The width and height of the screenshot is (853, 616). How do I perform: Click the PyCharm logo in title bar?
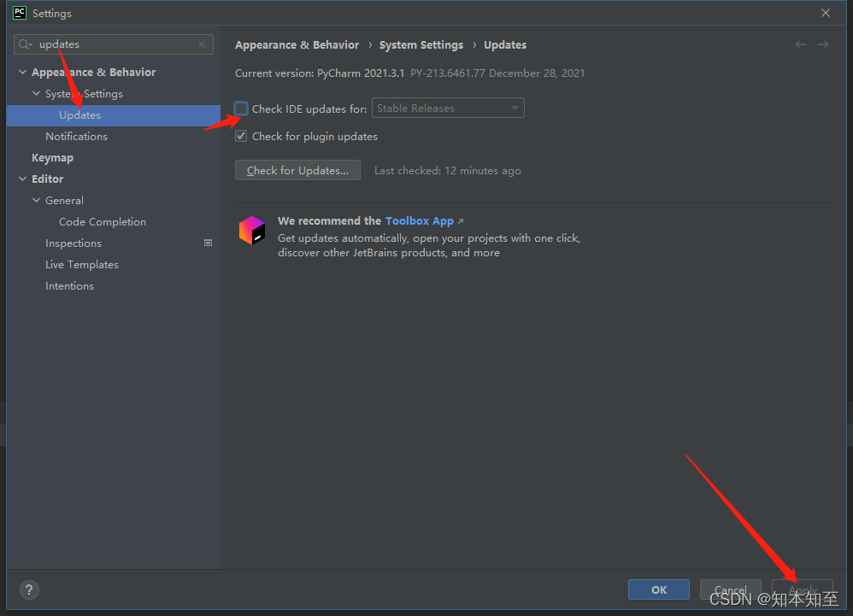click(20, 13)
